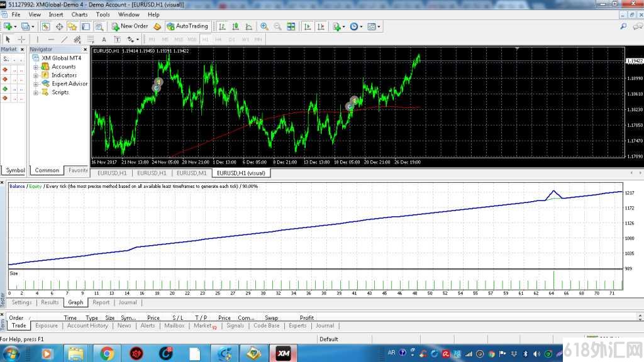Click the Indicators list toolbar icon
Image resolution: width=644 pixels, height=362 pixels.
coord(337,26)
